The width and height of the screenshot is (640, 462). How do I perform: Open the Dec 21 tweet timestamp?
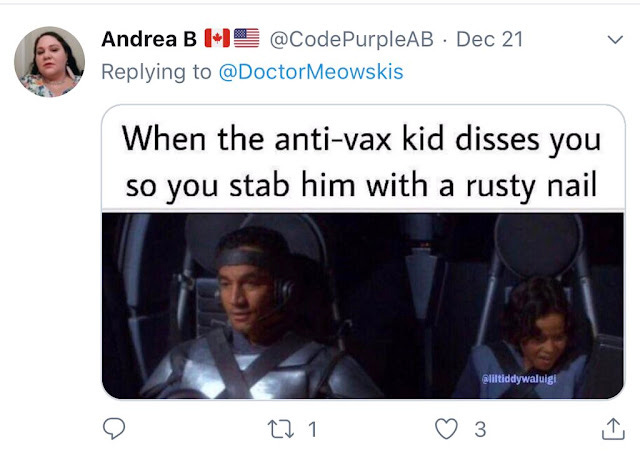[x=489, y=39]
